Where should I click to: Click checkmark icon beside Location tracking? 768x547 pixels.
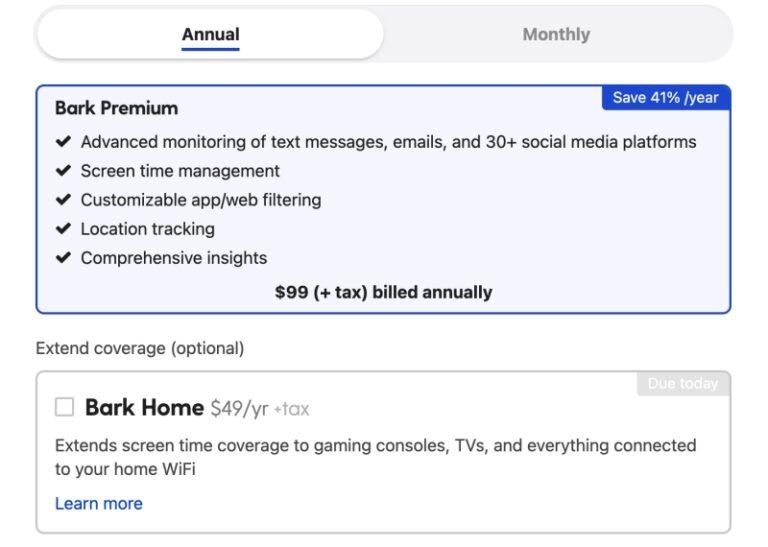click(64, 229)
